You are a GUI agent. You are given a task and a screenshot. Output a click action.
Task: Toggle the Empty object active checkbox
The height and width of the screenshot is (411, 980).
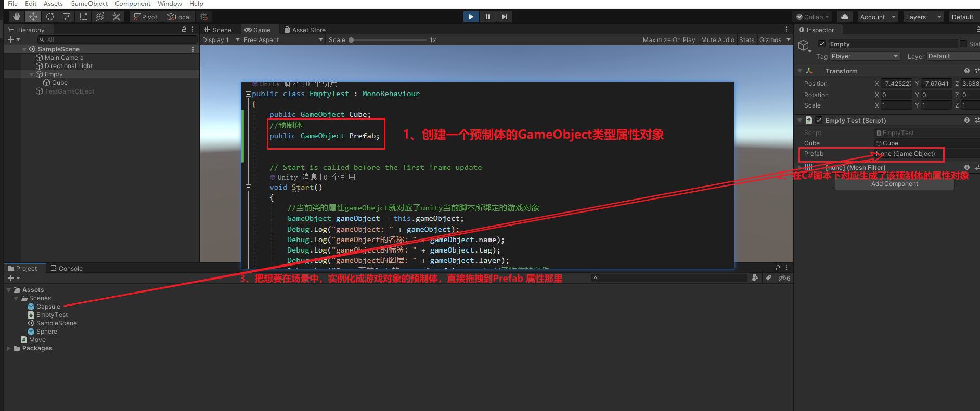point(822,44)
